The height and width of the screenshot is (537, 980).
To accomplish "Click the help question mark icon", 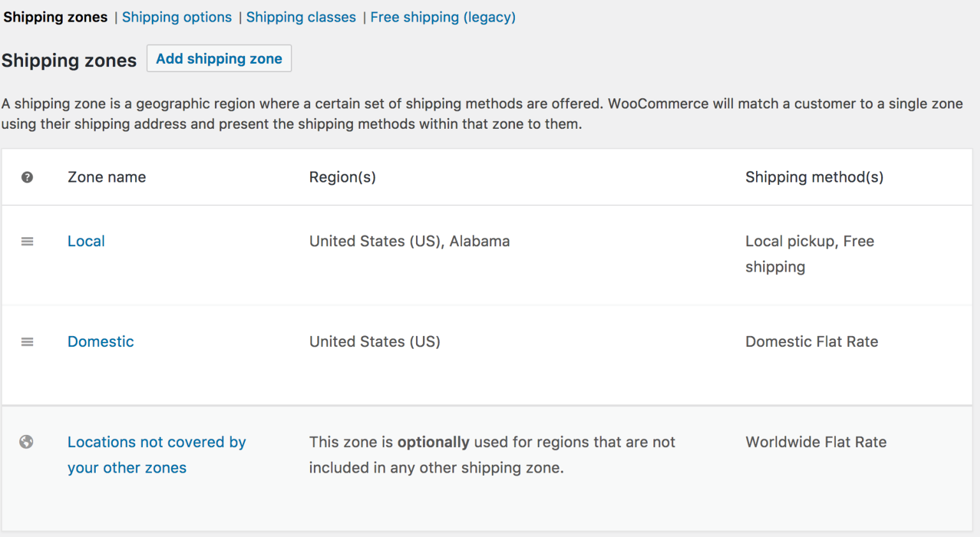I will click(x=27, y=177).
